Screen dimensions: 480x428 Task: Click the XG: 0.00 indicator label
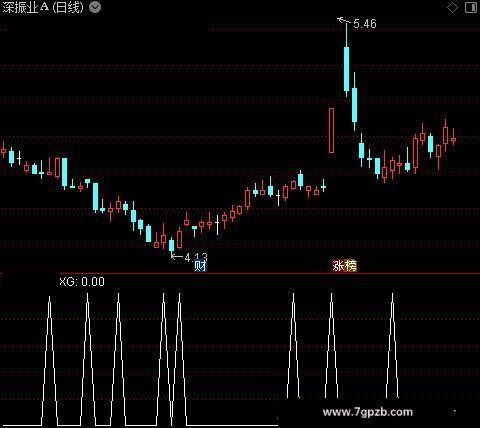point(82,282)
